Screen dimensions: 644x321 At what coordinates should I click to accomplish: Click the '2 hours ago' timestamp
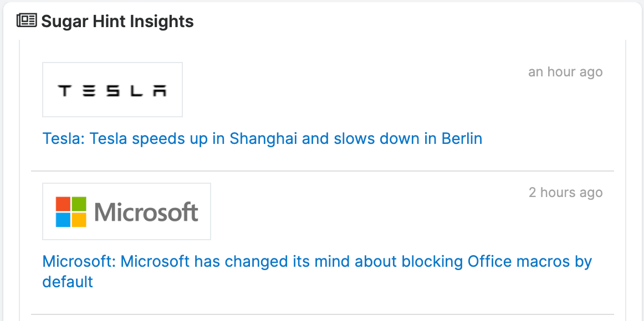click(x=565, y=192)
